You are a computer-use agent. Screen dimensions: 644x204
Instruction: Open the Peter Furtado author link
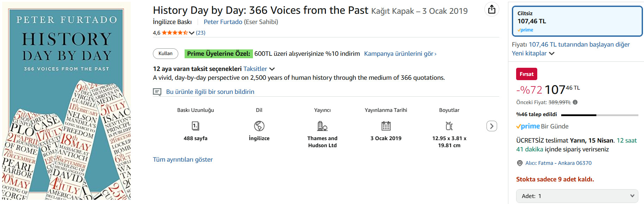(x=223, y=22)
